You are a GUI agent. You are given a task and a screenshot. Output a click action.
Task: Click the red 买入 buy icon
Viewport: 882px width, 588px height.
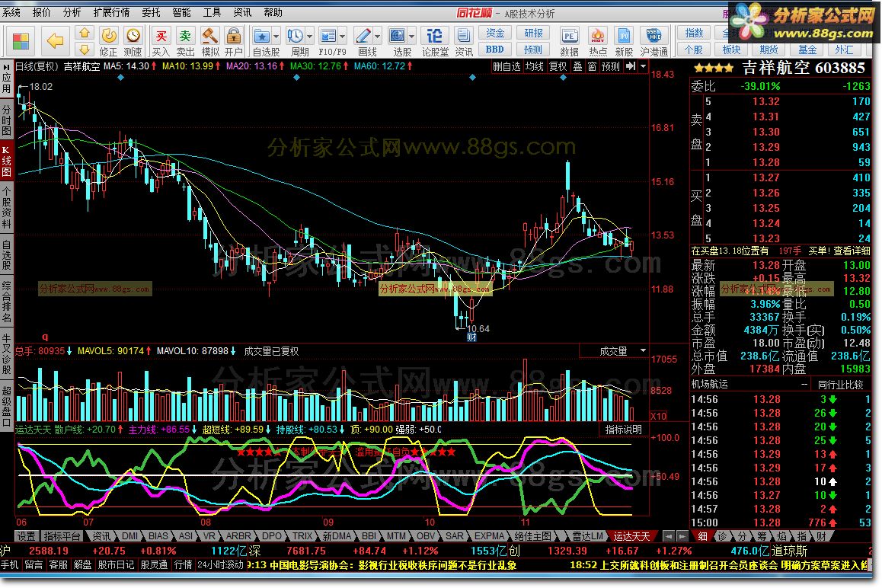pyautogui.click(x=161, y=36)
